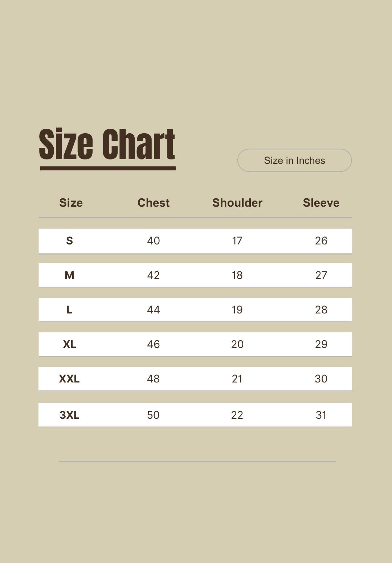Choose the XXL size row label

tap(69, 378)
